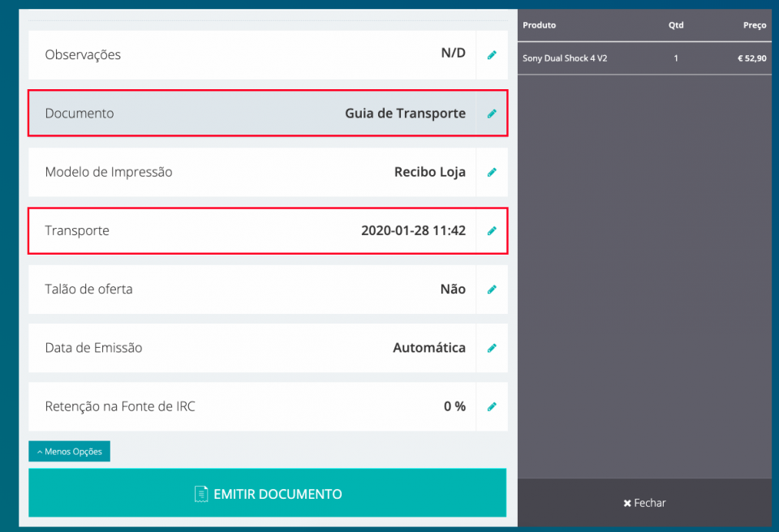Expand the Observações row marked N/D
The width and height of the screenshot is (779, 532).
tap(243, 54)
